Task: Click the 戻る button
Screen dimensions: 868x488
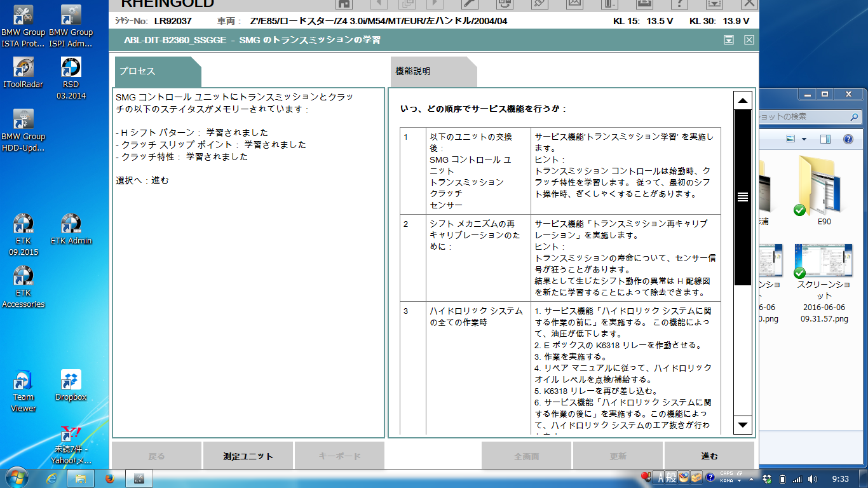Action: tap(156, 456)
